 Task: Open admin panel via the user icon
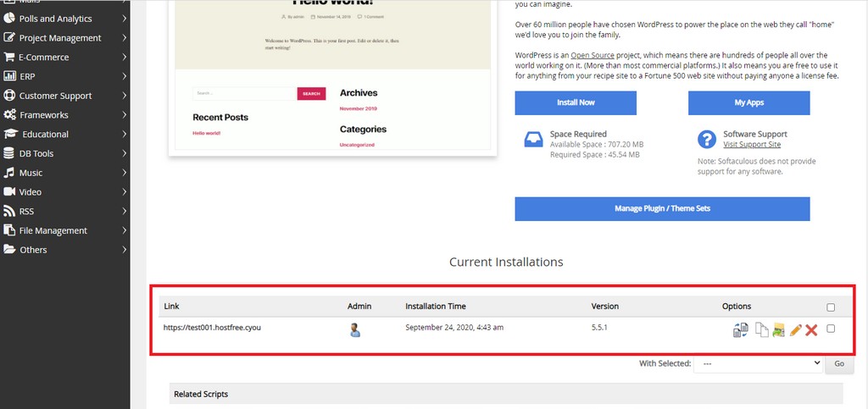356,330
